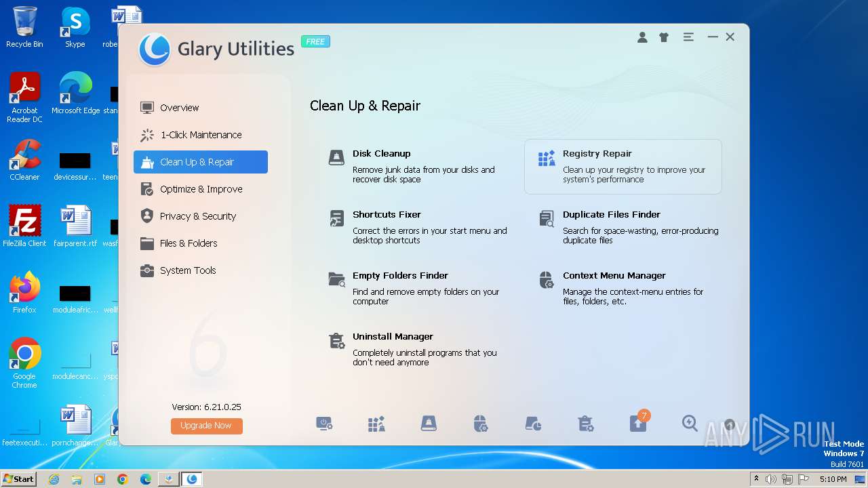Open the user account icon in title bar

(x=642, y=37)
